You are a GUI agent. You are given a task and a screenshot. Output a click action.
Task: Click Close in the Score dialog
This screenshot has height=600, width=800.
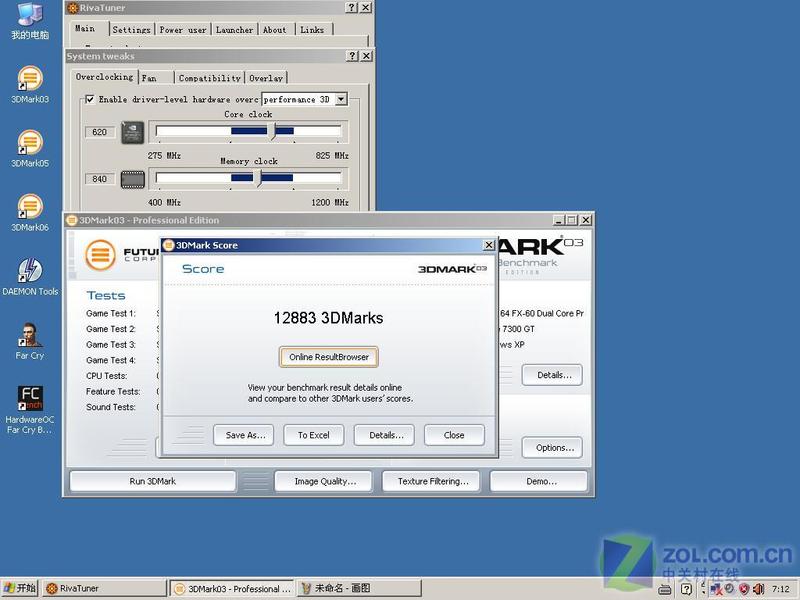tap(454, 435)
